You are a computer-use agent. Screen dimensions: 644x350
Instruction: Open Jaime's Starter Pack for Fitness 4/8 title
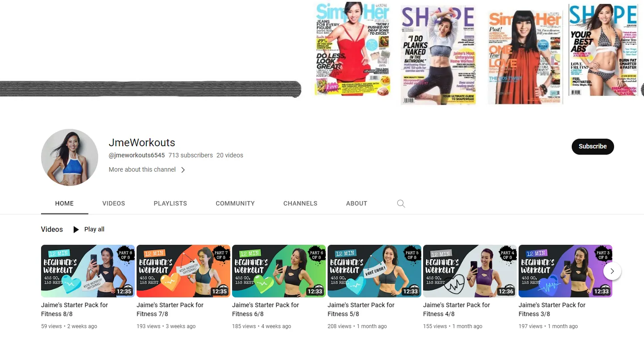tap(457, 309)
